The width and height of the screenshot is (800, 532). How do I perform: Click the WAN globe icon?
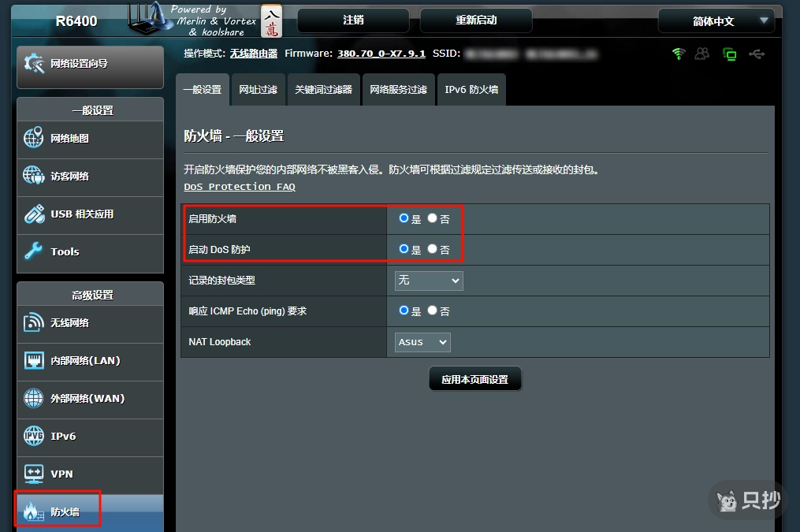tap(34, 398)
